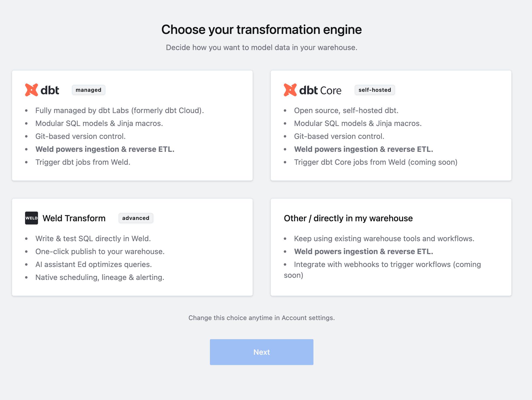Click the "self-hosted" badge on dbt Core
Viewport: 532px width, 400px height.
375,90
